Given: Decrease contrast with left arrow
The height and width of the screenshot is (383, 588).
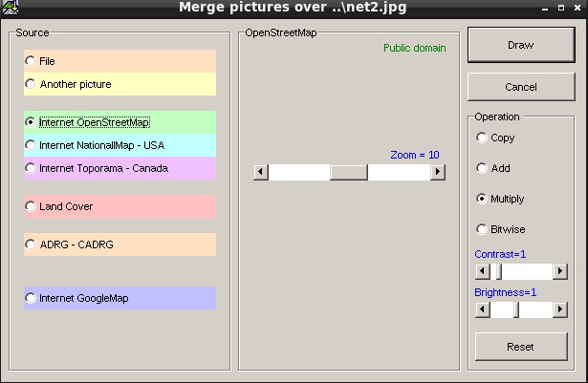Looking at the screenshot, I should [483, 271].
